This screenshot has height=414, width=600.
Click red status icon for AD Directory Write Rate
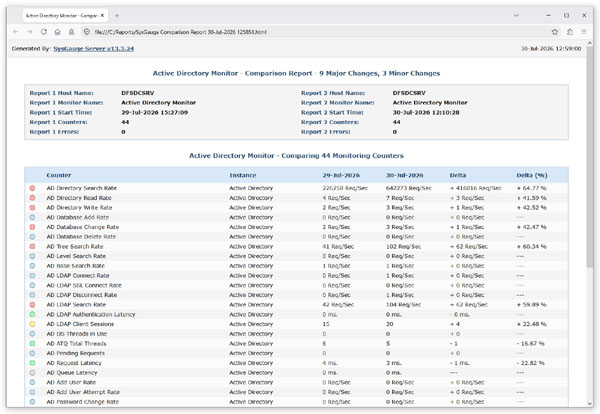[x=33, y=207]
